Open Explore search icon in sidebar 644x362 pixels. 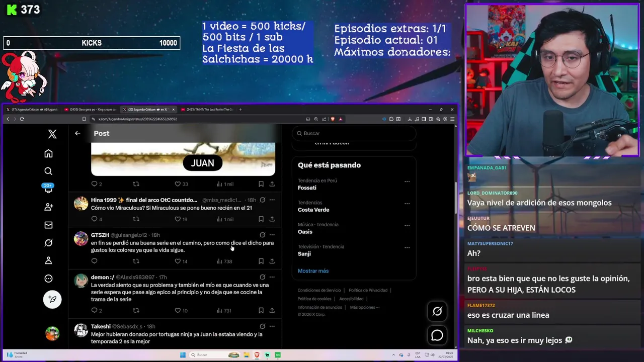click(x=48, y=171)
